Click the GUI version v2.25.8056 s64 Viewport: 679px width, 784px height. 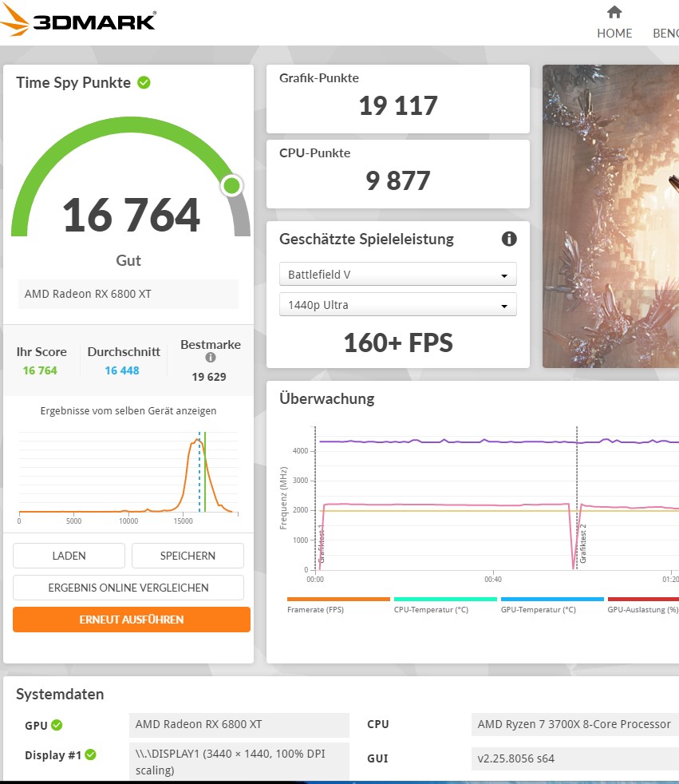pyautogui.click(x=574, y=758)
